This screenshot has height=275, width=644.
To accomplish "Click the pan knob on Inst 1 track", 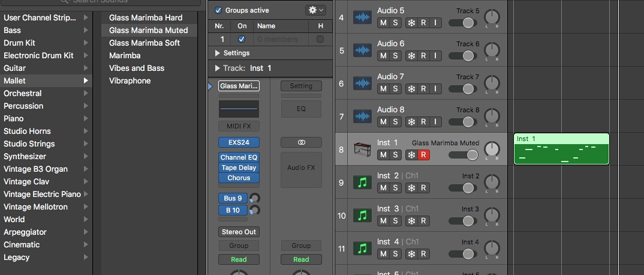I will point(492,149).
